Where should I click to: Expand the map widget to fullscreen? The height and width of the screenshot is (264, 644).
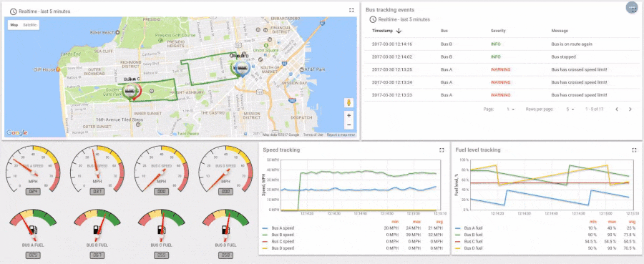[351, 10]
